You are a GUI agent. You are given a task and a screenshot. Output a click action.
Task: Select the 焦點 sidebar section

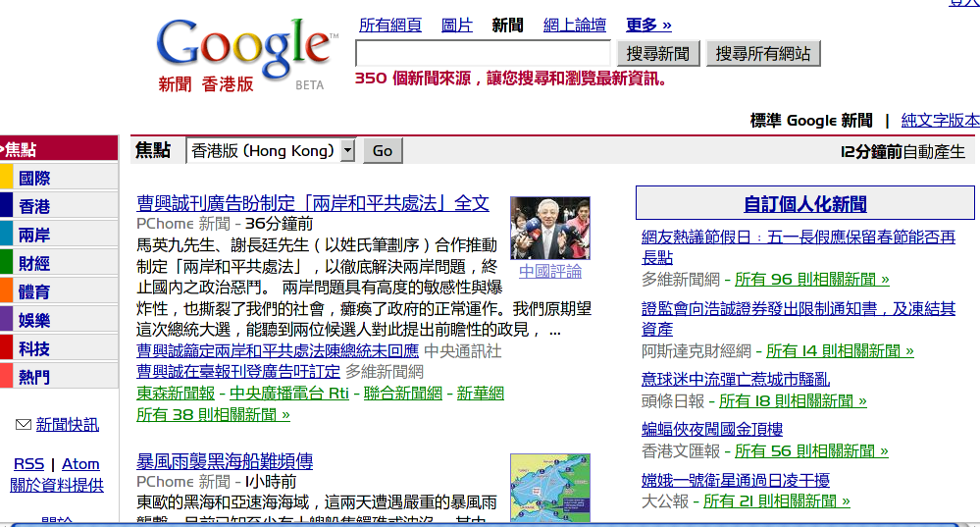pyautogui.click(x=59, y=149)
